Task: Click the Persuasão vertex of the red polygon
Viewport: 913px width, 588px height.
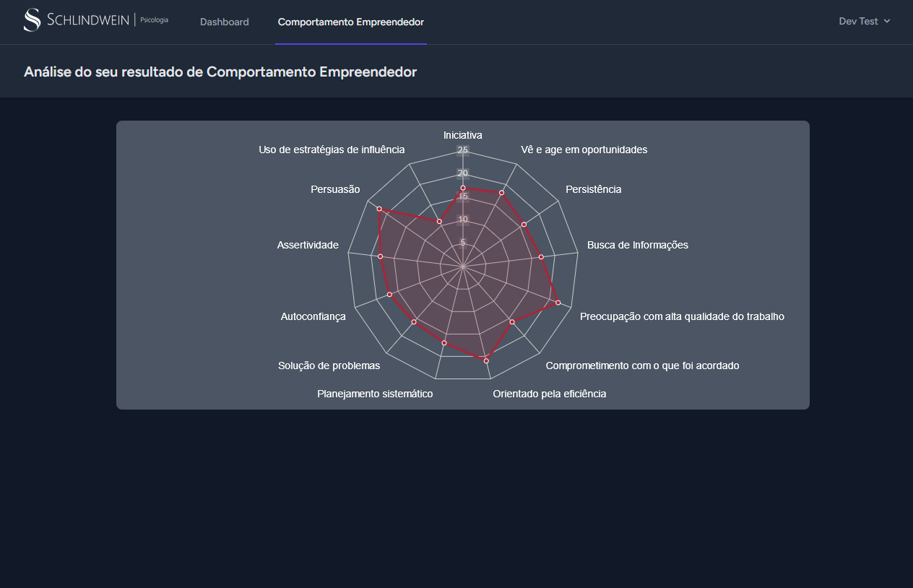Action: (x=378, y=208)
